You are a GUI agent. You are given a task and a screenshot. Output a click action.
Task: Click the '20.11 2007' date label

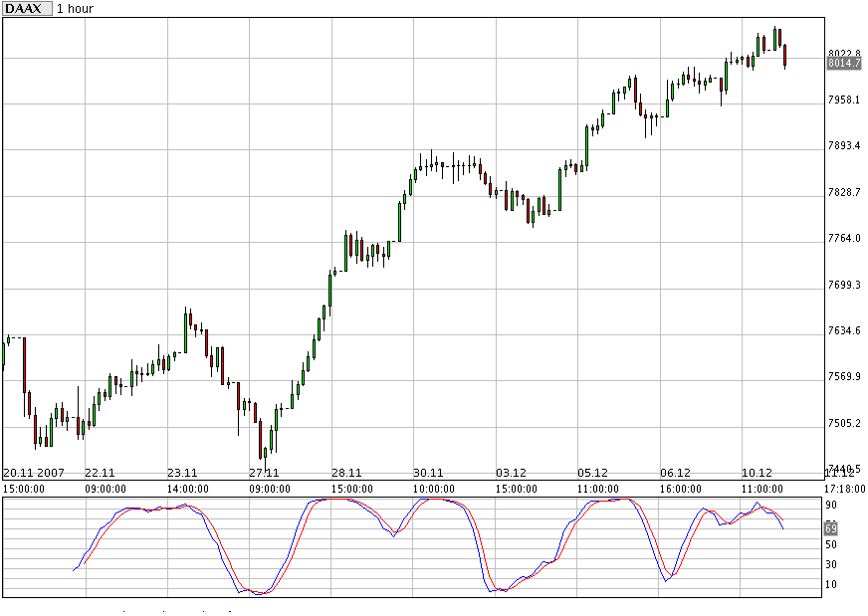[34, 473]
